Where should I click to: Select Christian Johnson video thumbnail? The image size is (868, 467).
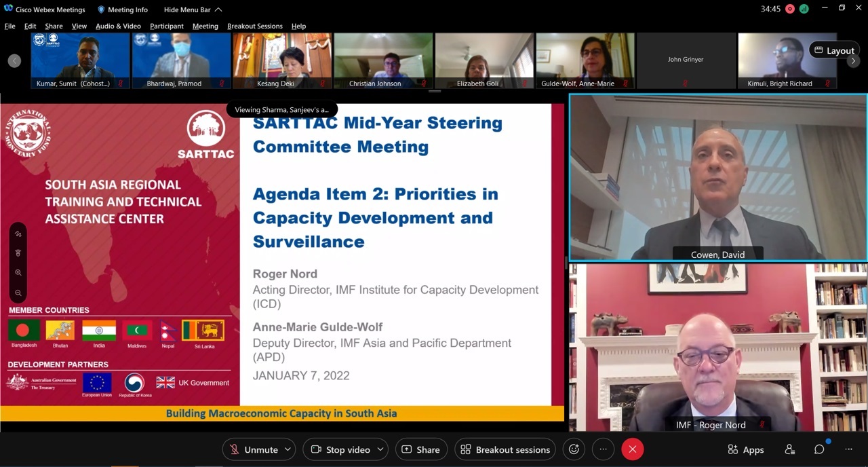383,60
